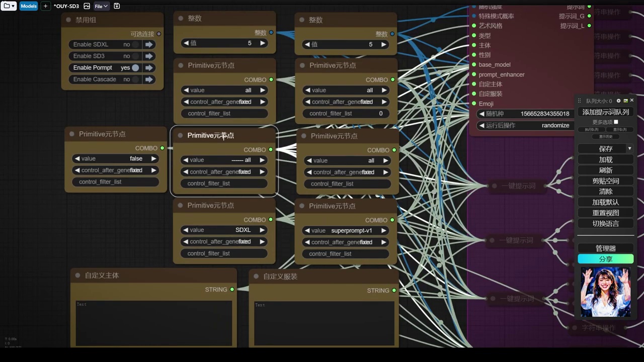Click the 保存 button
644x362 pixels.
coord(602,148)
